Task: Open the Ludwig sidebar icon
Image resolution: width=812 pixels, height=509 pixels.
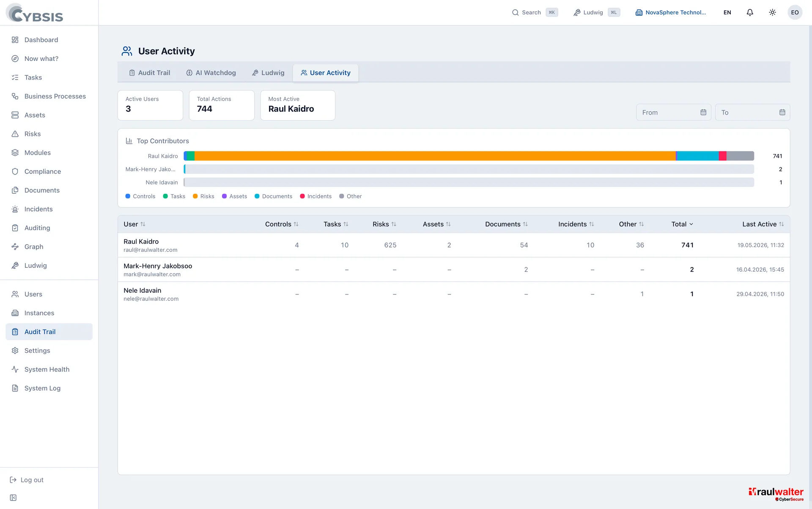Action: click(15, 265)
